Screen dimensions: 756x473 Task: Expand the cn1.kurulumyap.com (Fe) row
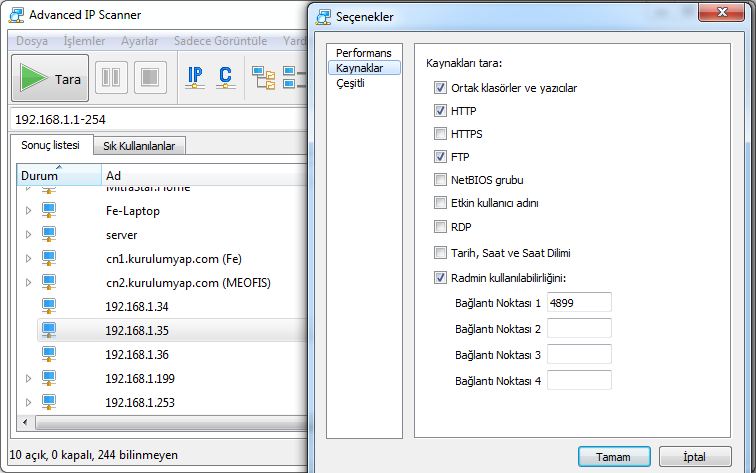click(28, 258)
